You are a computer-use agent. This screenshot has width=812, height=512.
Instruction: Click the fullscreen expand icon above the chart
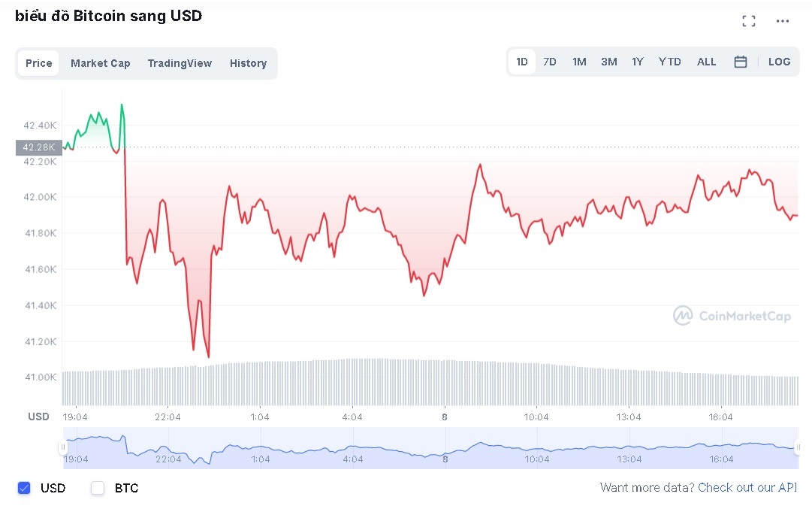(x=748, y=21)
